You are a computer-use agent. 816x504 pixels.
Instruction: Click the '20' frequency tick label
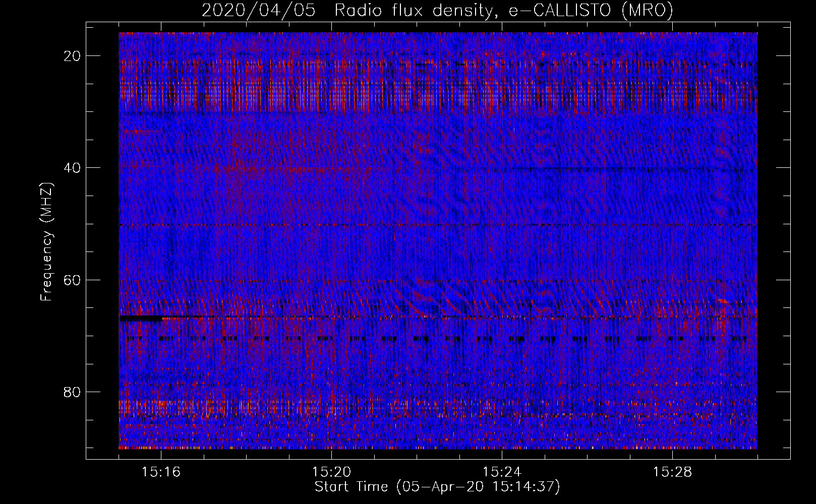point(73,56)
